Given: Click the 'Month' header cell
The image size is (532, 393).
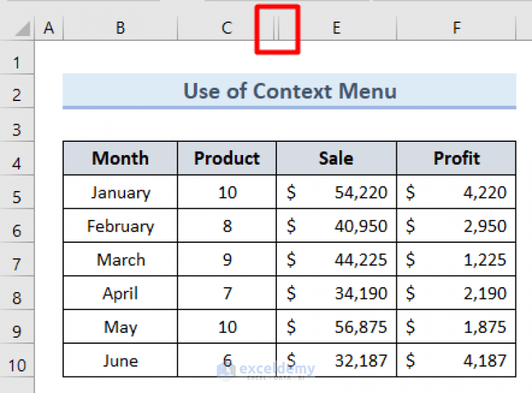Looking at the screenshot, I should (120, 158).
